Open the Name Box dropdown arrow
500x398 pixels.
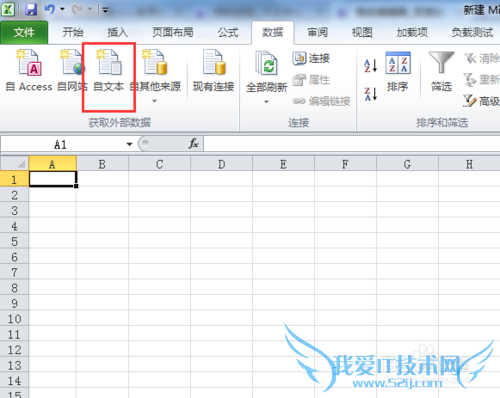pos(129,144)
